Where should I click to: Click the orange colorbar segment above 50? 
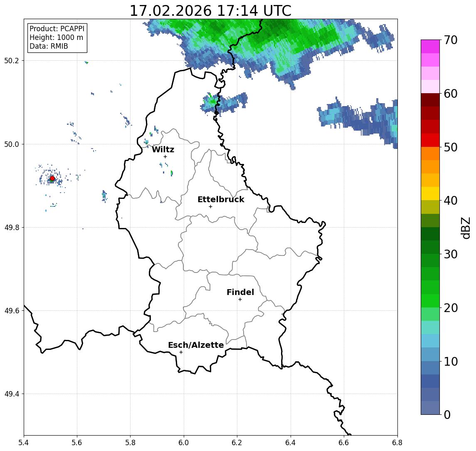click(x=430, y=154)
